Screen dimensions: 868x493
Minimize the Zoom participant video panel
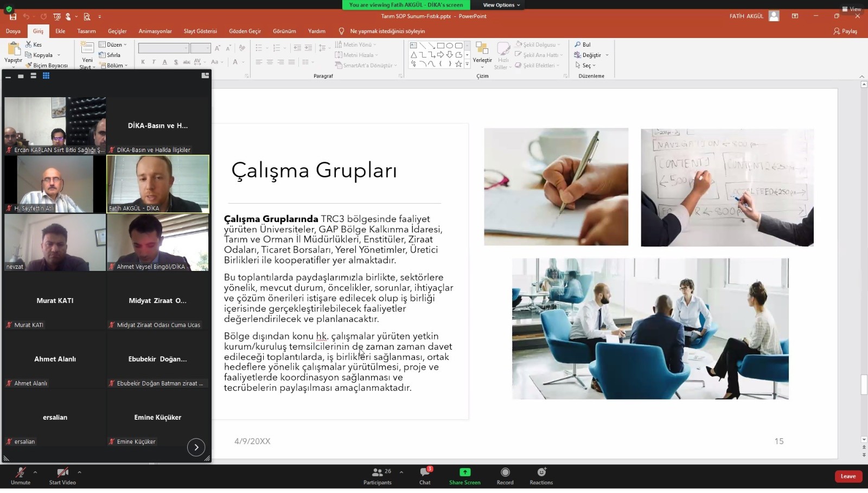point(8,77)
